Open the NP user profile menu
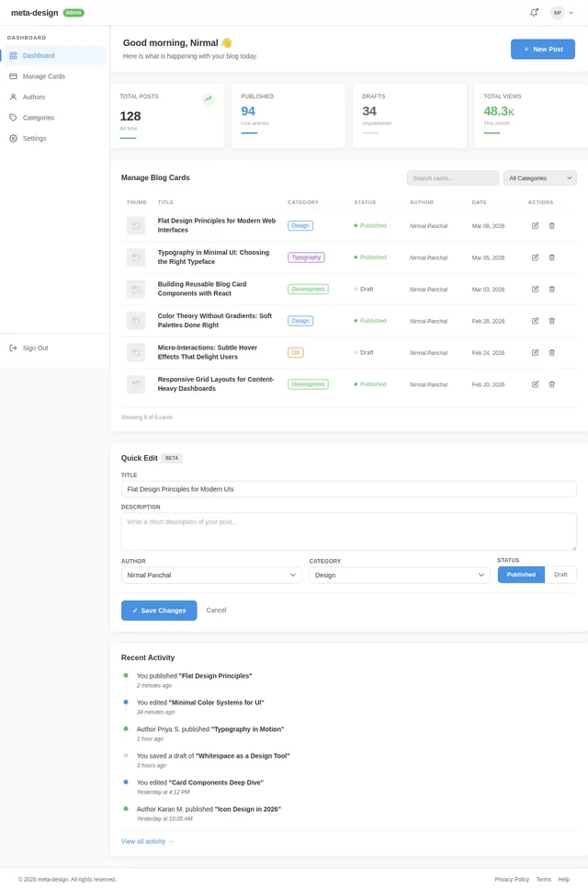The height and width of the screenshot is (891, 588). (x=562, y=13)
